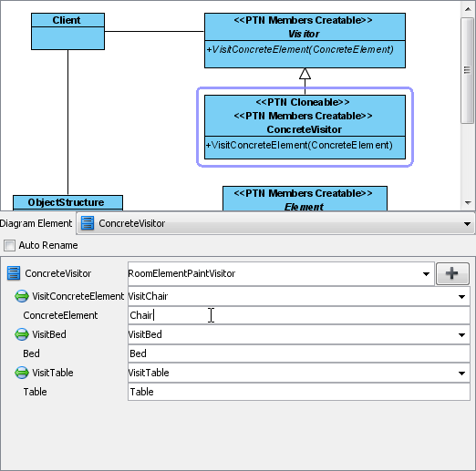Click the ConcreteVisitor class icon in properties

(14, 273)
